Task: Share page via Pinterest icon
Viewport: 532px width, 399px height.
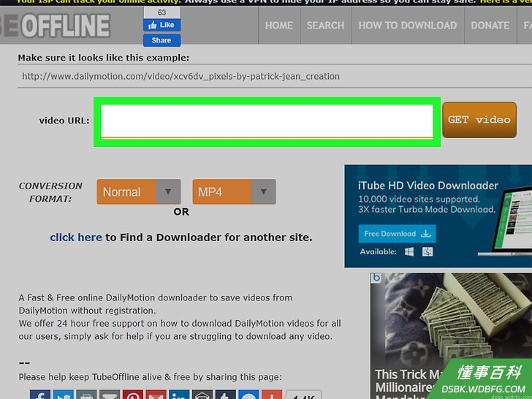Action: (x=133, y=395)
